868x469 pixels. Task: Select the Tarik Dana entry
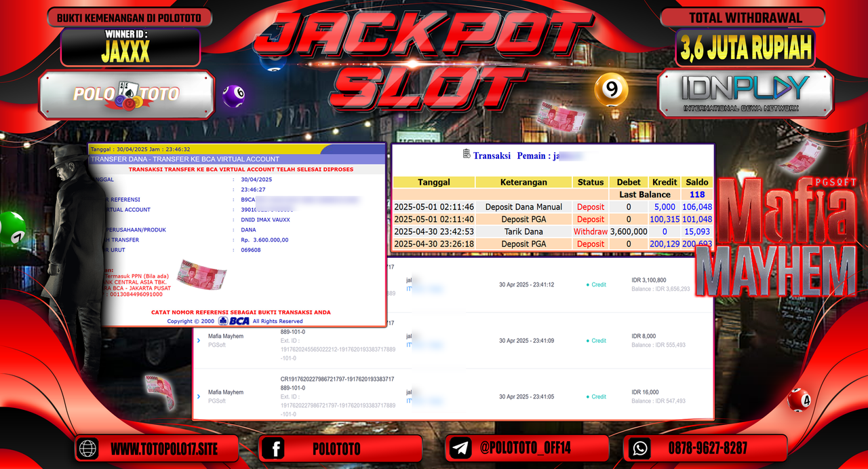[x=523, y=231]
